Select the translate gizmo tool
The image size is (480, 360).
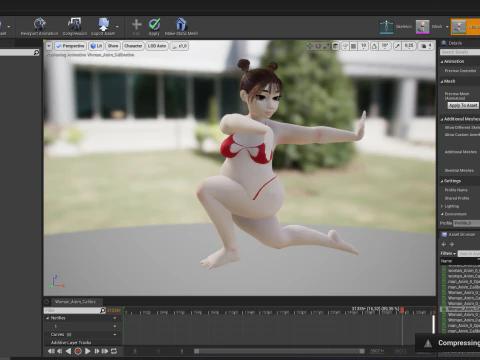310,46
